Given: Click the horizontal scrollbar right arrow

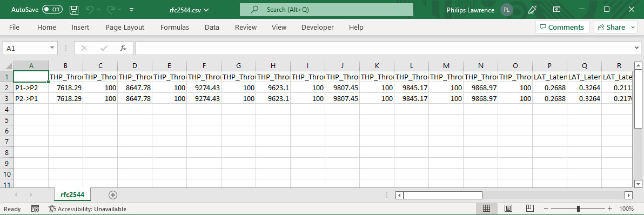Looking at the screenshot, I should point(628,195).
